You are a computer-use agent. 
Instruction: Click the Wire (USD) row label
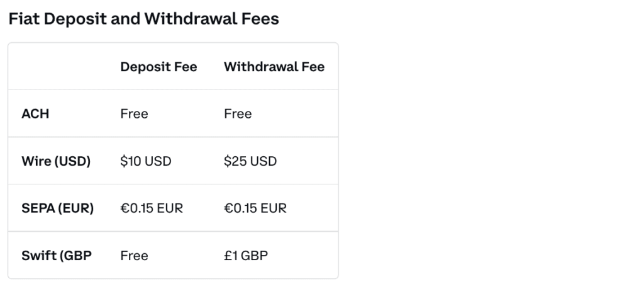pos(56,161)
